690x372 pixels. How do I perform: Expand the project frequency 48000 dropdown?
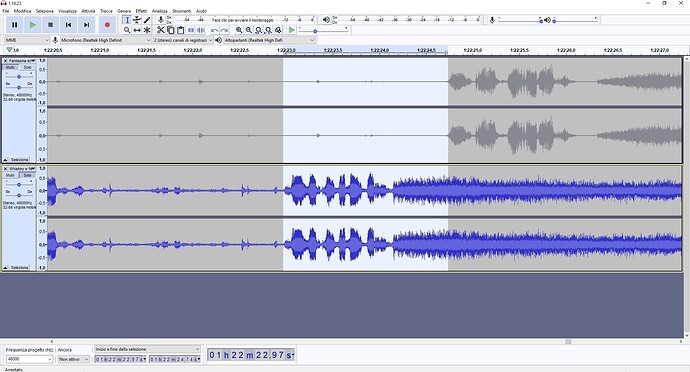point(29,359)
